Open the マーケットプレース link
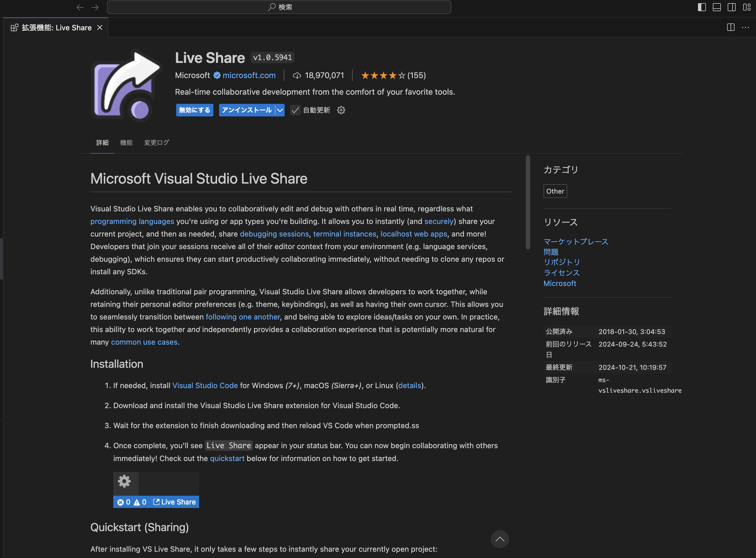This screenshot has width=756, height=558. click(x=575, y=241)
